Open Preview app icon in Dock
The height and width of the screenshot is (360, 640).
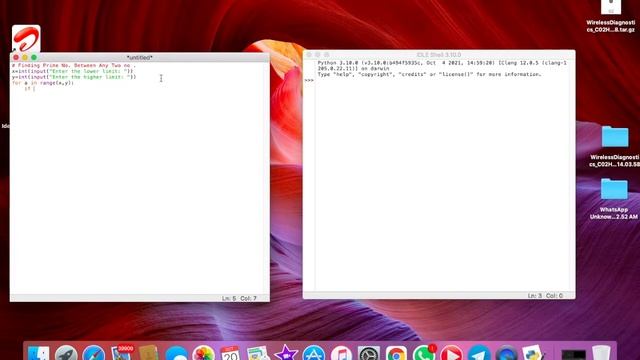click(x=258, y=353)
